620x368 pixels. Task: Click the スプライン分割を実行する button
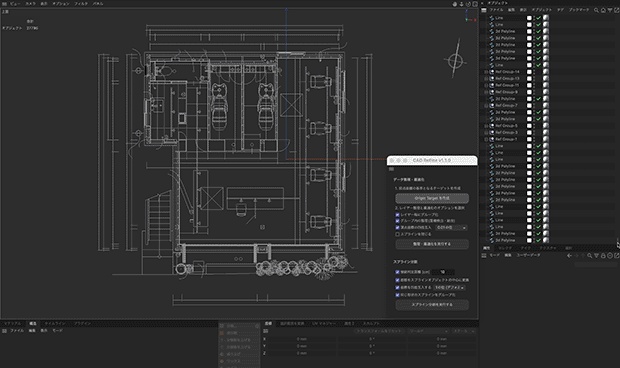click(x=432, y=305)
